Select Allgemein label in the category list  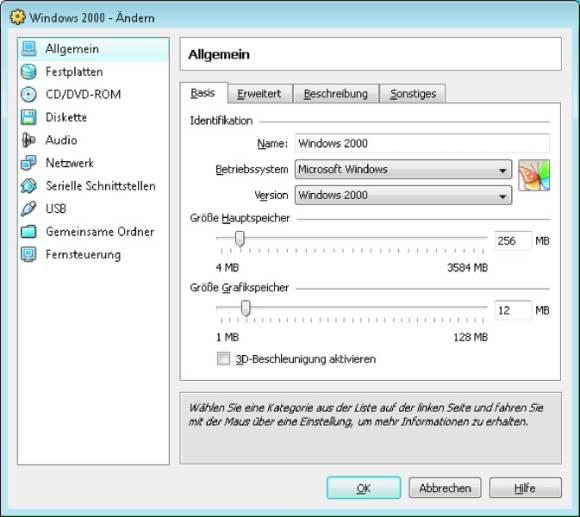tap(72, 49)
